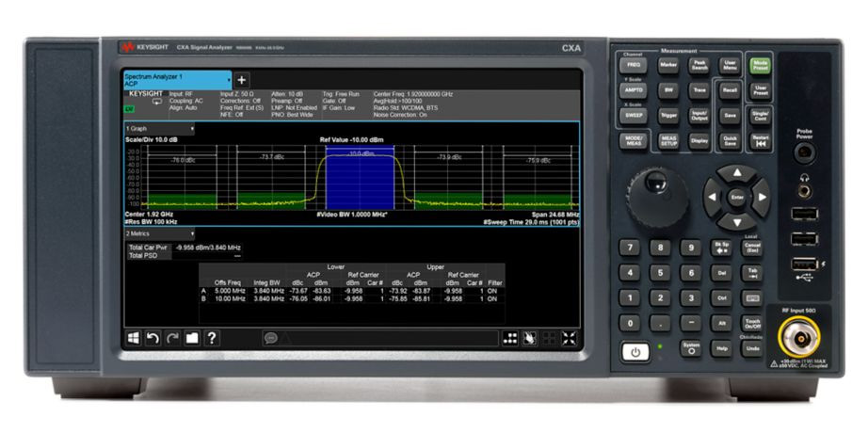This screenshot has width=868, height=433.
Task: Push the down arrow navigation key
Action: tap(737, 221)
